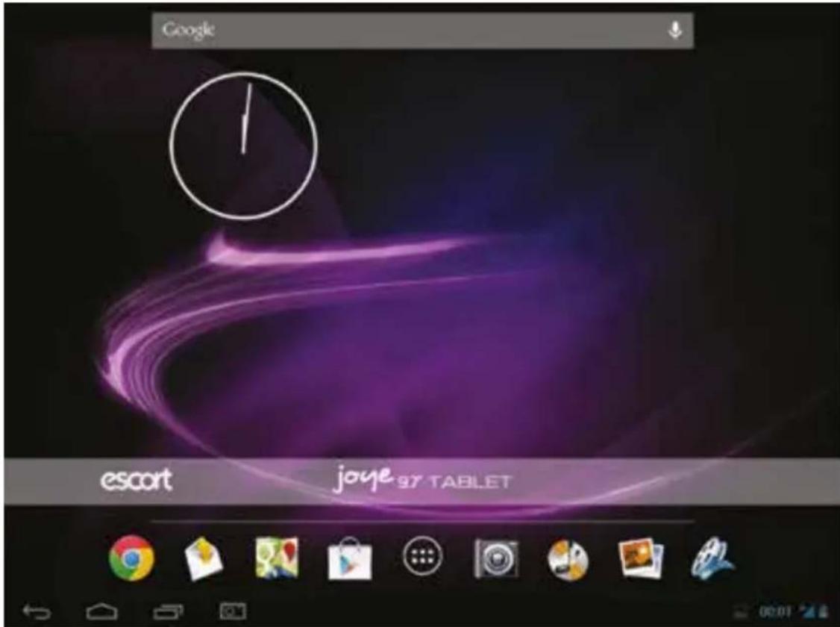Launch the Video player film reel app
The image size is (840, 627).
pyautogui.click(x=712, y=558)
